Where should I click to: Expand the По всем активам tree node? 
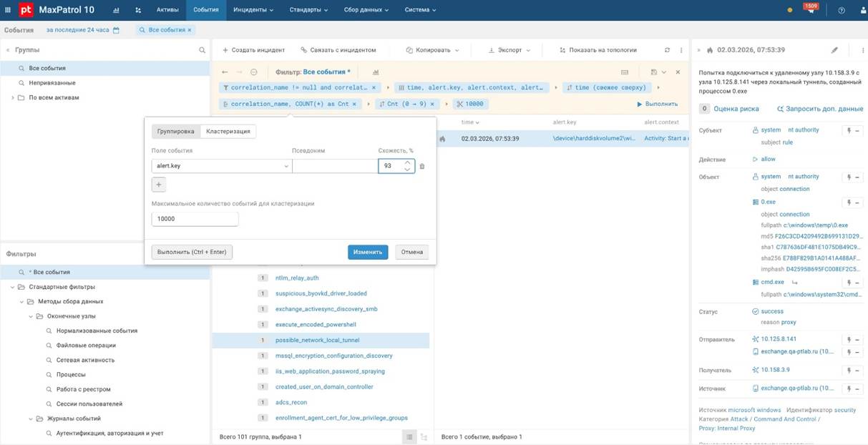tap(13, 97)
